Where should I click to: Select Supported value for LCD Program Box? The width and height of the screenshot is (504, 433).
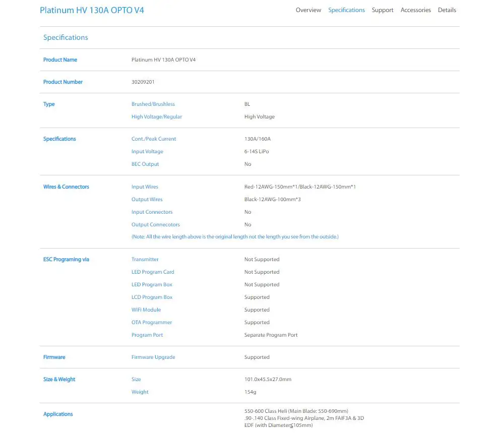point(257,297)
